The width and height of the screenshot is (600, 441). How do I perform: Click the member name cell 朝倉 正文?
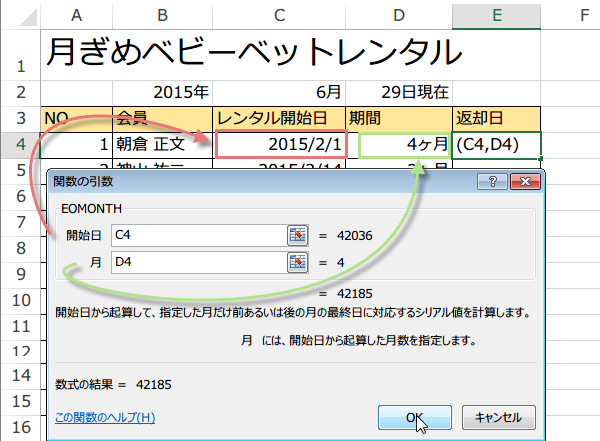pyautogui.click(x=163, y=145)
